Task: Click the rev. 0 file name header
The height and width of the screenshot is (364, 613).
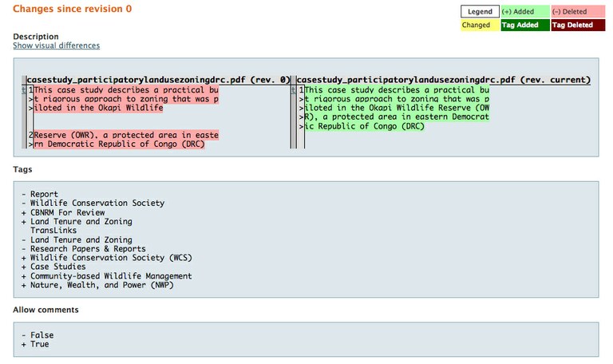Action: point(159,80)
